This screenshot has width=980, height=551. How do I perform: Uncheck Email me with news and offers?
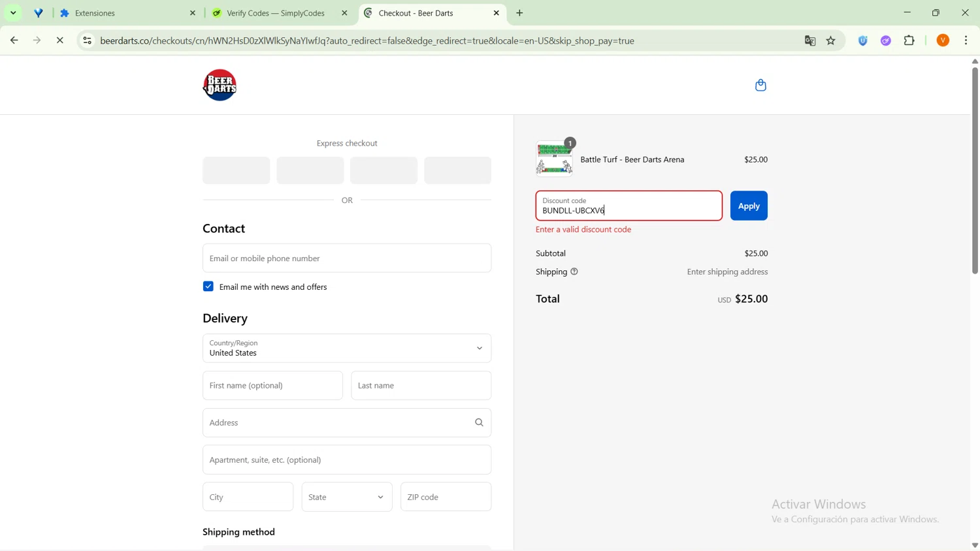[x=208, y=287]
